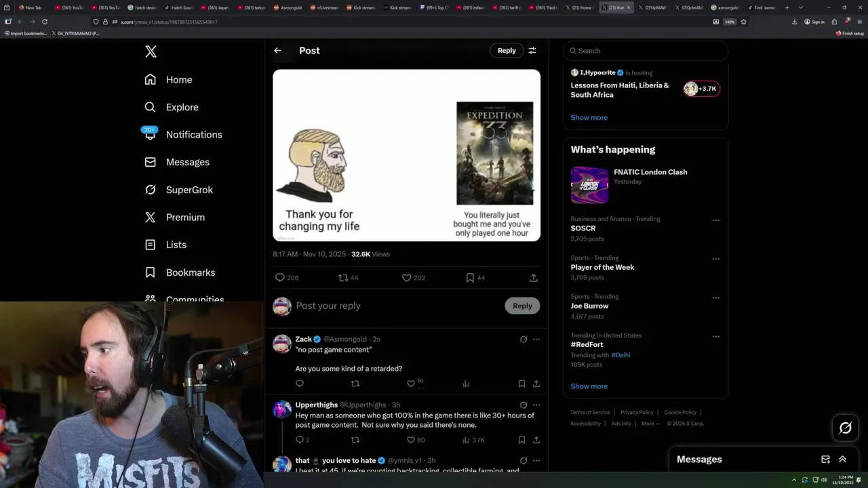Open the floating Grok button
The height and width of the screenshot is (488, 868).
tap(846, 428)
